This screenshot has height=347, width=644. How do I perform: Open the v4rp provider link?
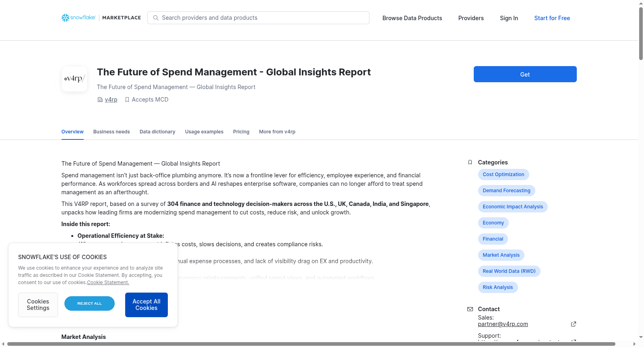(x=111, y=100)
